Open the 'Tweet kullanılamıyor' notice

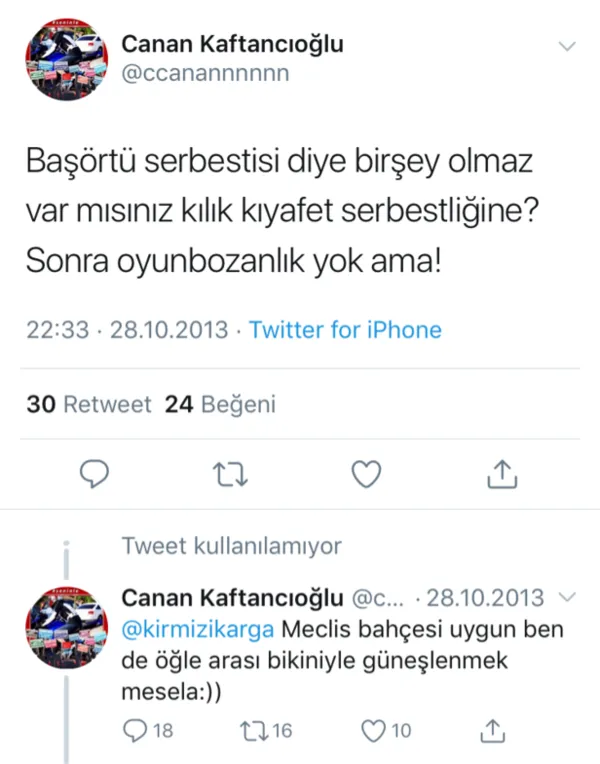[231, 546]
